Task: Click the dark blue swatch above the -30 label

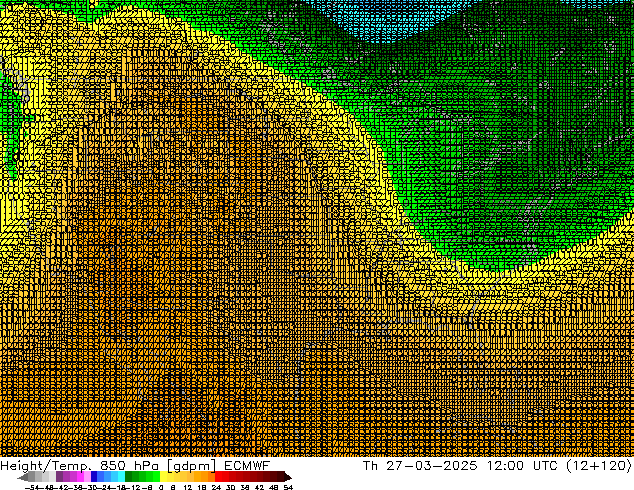Action: pos(94,476)
